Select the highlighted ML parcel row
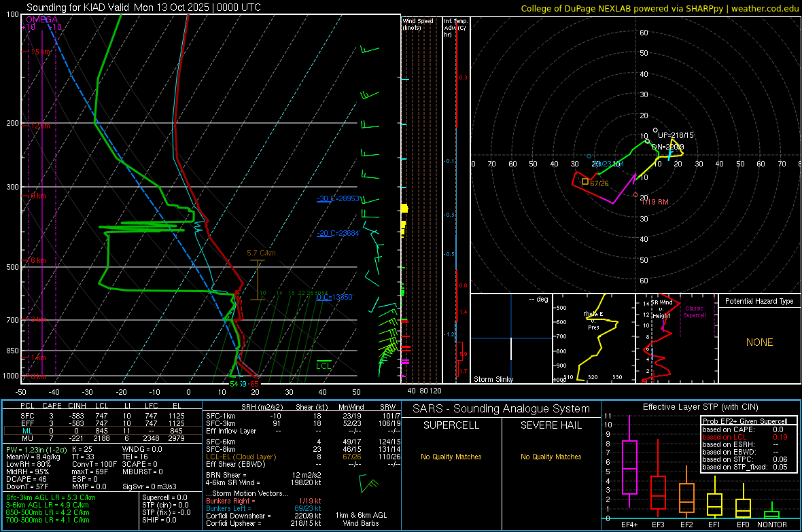This screenshot has width=802, height=532. [x=103, y=431]
